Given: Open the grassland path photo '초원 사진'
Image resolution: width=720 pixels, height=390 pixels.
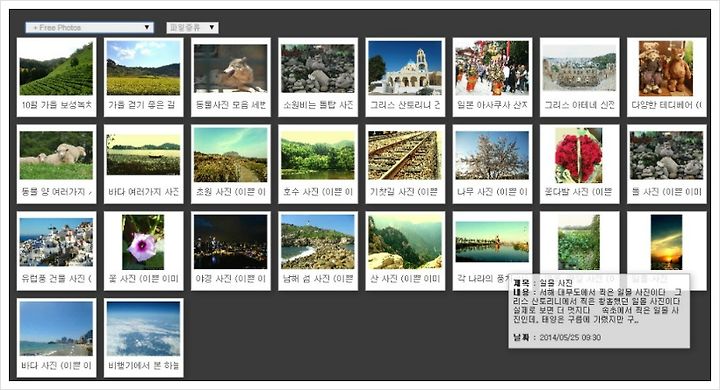Looking at the screenshot, I should 231,155.
